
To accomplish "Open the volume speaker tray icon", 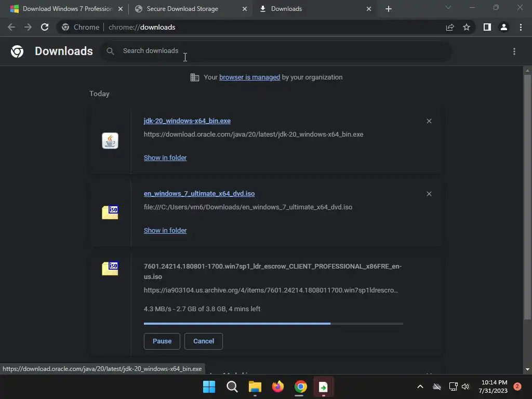I will coord(465,387).
